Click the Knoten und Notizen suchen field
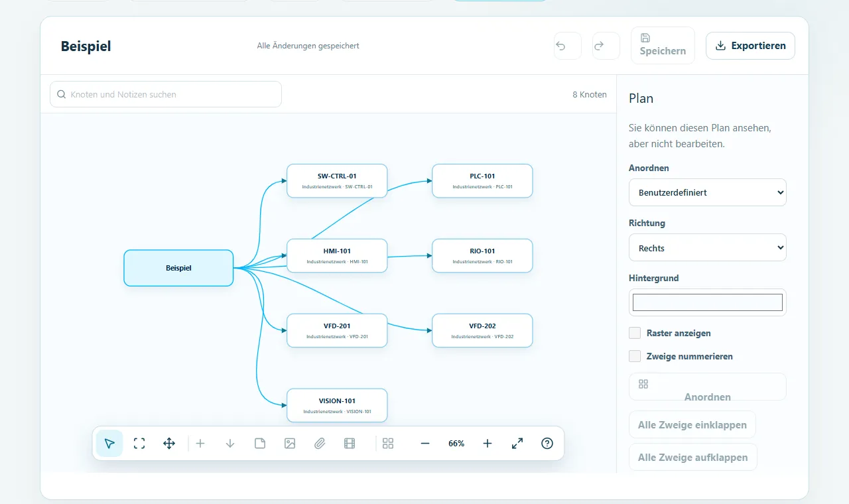Image resolution: width=849 pixels, height=504 pixels. (x=166, y=94)
